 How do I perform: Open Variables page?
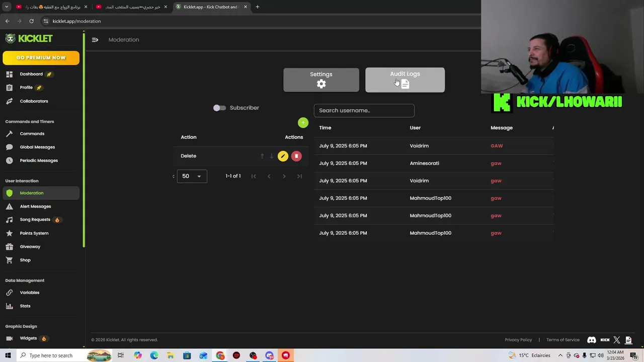30,293
